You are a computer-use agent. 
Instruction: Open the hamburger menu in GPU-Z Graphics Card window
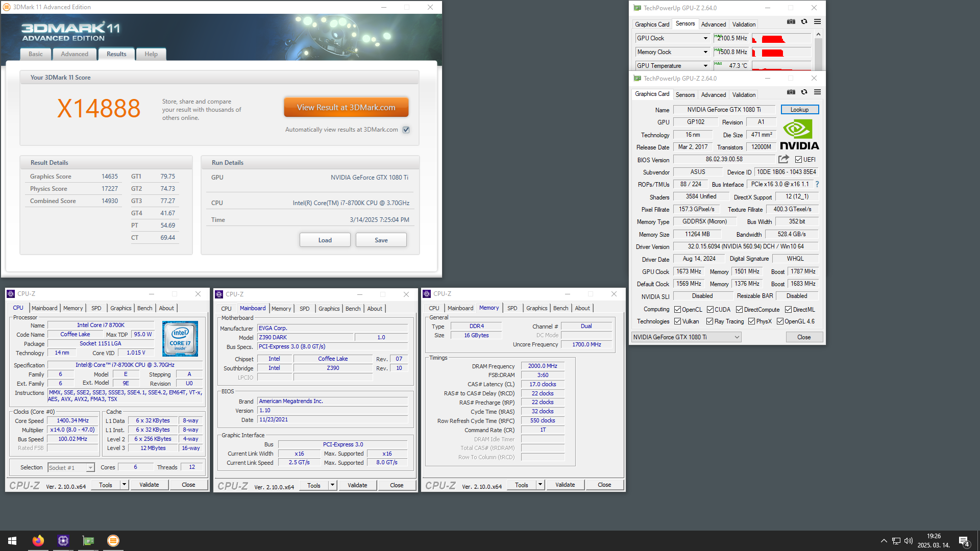(x=817, y=92)
